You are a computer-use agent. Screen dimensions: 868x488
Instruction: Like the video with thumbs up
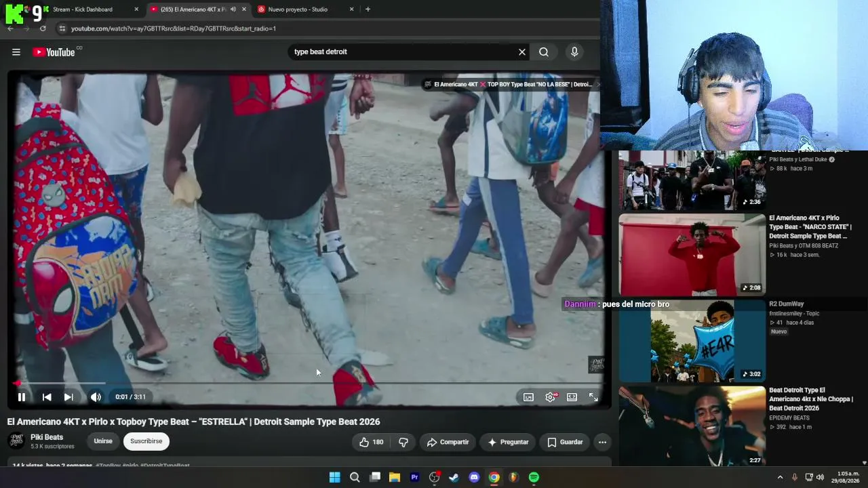point(372,442)
